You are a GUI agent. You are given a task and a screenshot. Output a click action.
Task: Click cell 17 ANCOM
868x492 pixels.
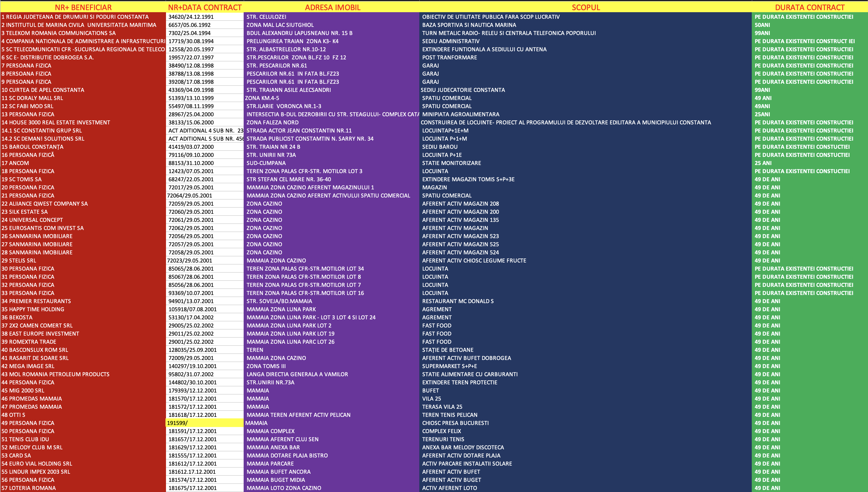[x=15, y=163]
